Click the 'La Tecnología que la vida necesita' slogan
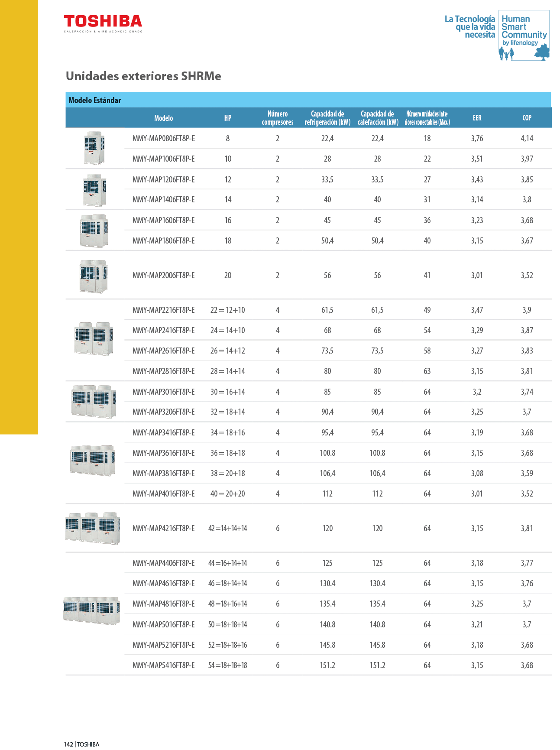Screen dimensions: 560x750 (470, 27)
